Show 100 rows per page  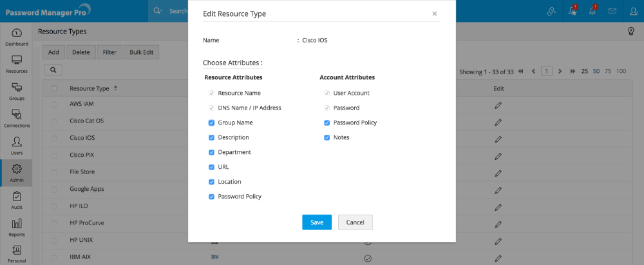[621, 71]
